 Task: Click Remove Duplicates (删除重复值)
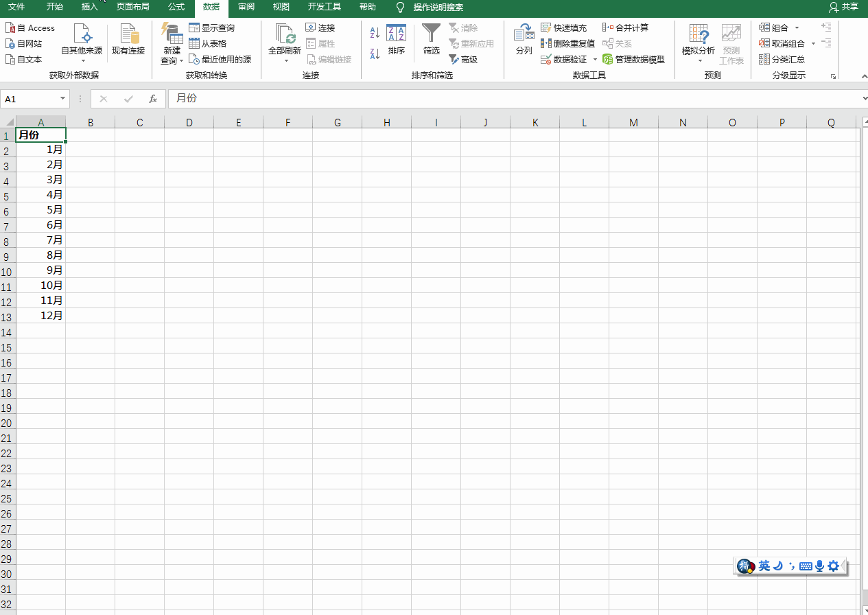pyautogui.click(x=568, y=43)
